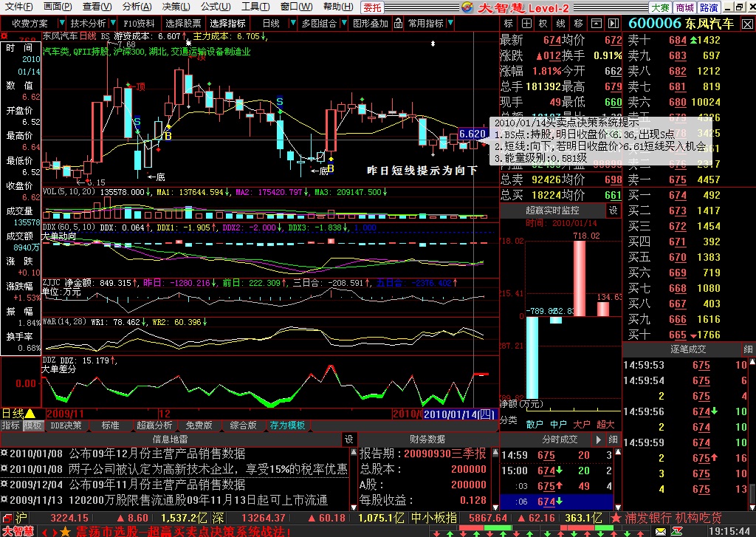Click the 超大 category label
The height and width of the screenshot is (537, 756).
605,424
